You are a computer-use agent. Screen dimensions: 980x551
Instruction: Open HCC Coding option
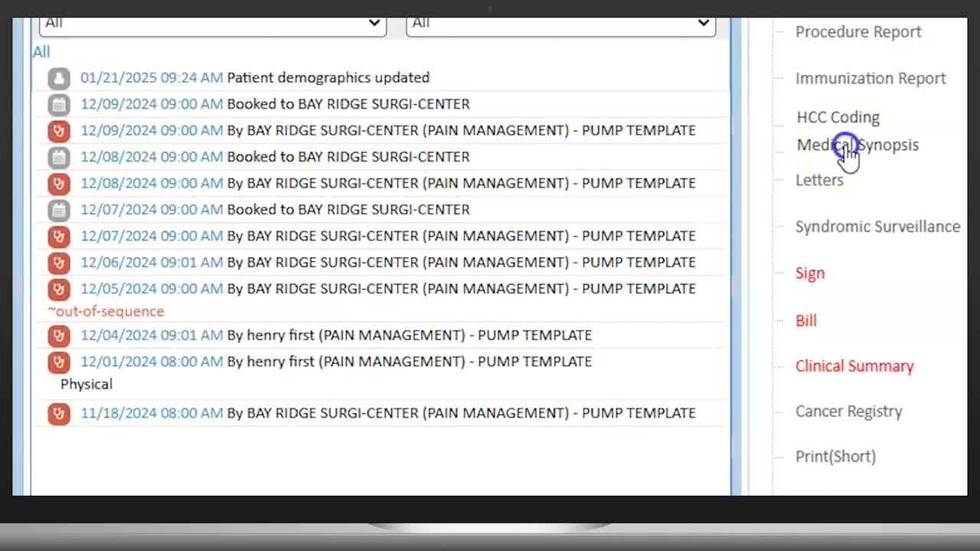click(x=838, y=118)
